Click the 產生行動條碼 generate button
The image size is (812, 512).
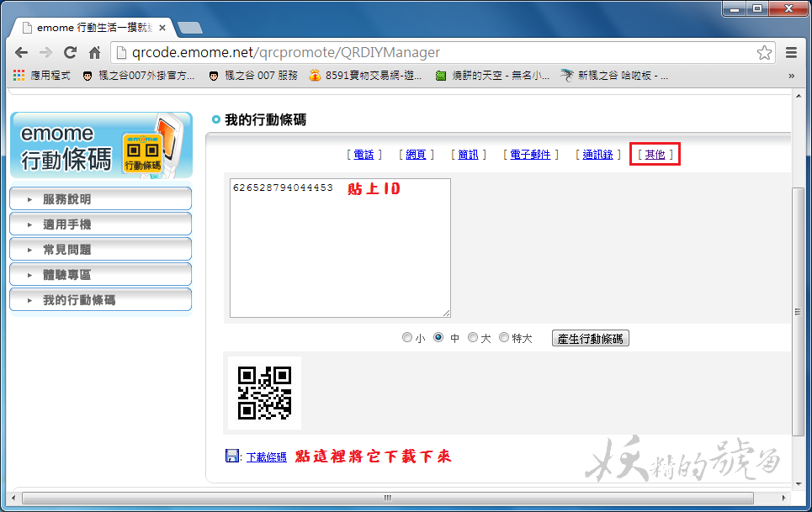(591, 338)
